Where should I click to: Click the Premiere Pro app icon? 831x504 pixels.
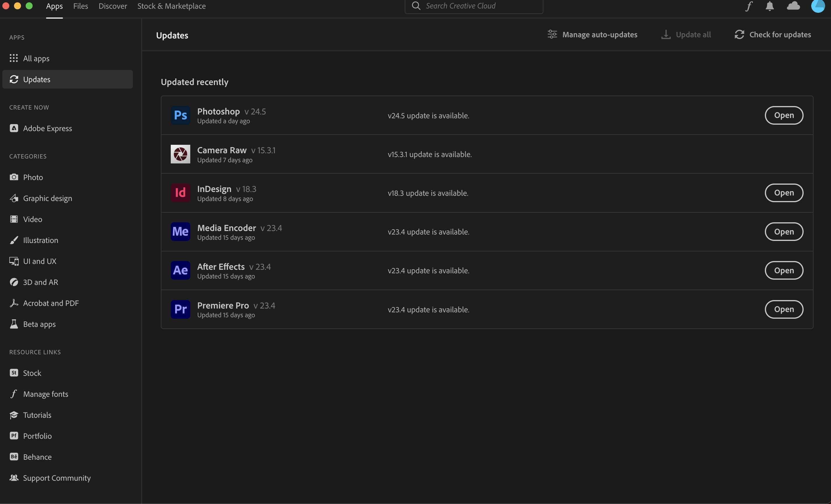coord(180,309)
